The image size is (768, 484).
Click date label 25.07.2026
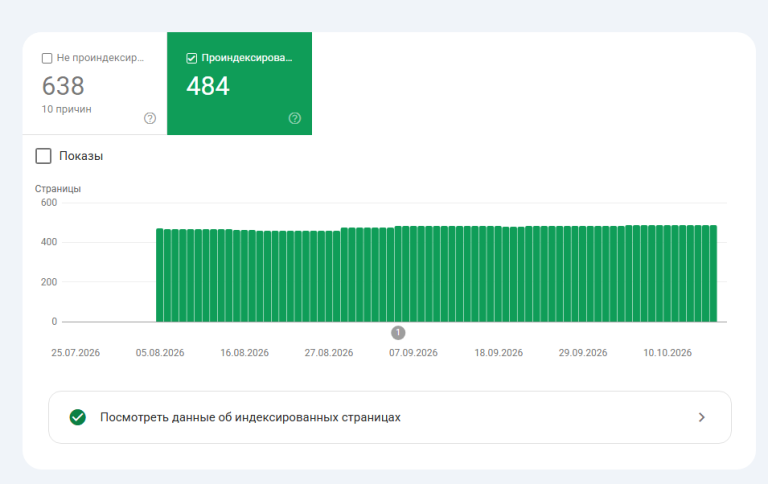(x=75, y=353)
